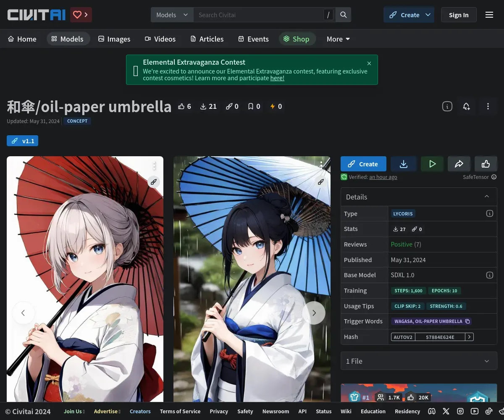Viewport: 504px width, 420px height.
Task: Open the model info circle icon near title
Action: tap(447, 107)
